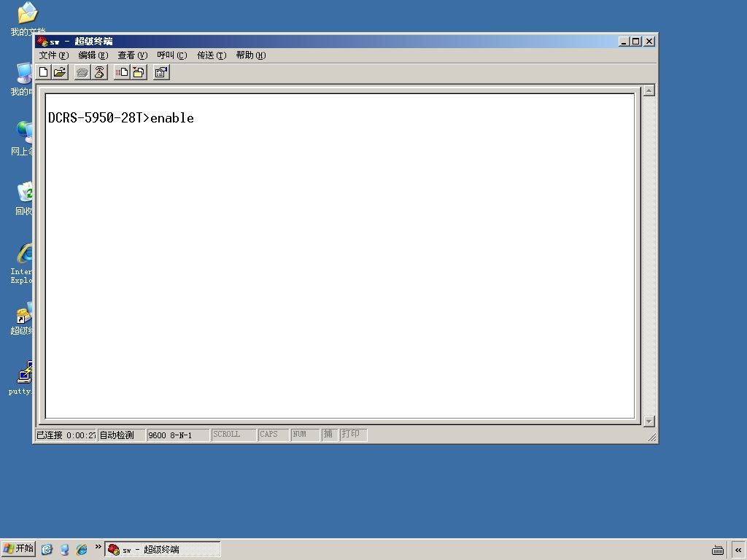Select the sw - 超级终端 taskbar button
The height and width of the screenshot is (560, 747).
pyautogui.click(x=163, y=550)
